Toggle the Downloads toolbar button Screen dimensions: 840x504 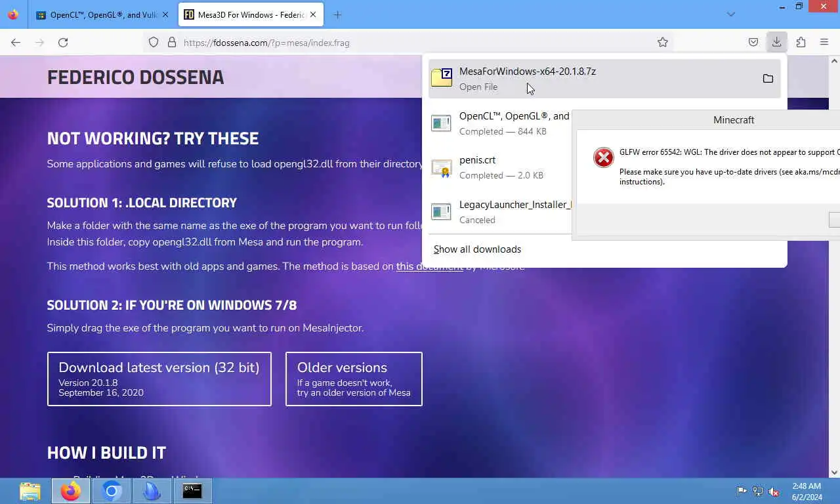click(x=776, y=43)
